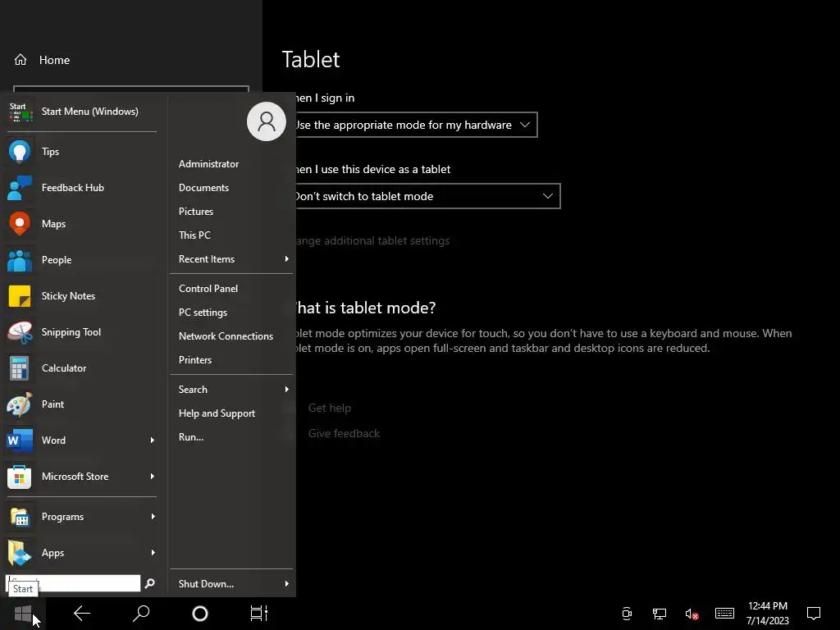Click 'Change additional tablet settings' link
Viewport: 840px width, 630px height.
[x=372, y=240]
